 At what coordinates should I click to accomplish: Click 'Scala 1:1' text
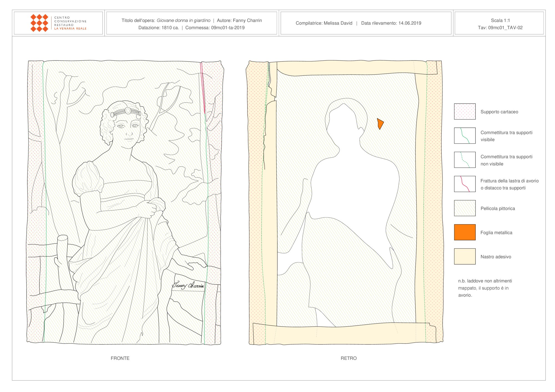click(500, 20)
